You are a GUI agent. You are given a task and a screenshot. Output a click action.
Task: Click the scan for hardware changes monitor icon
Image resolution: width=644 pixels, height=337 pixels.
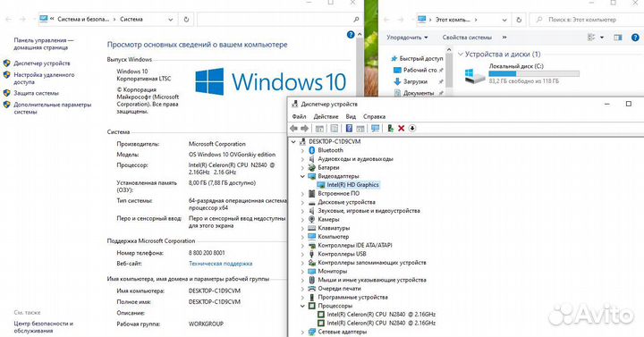point(375,129)
